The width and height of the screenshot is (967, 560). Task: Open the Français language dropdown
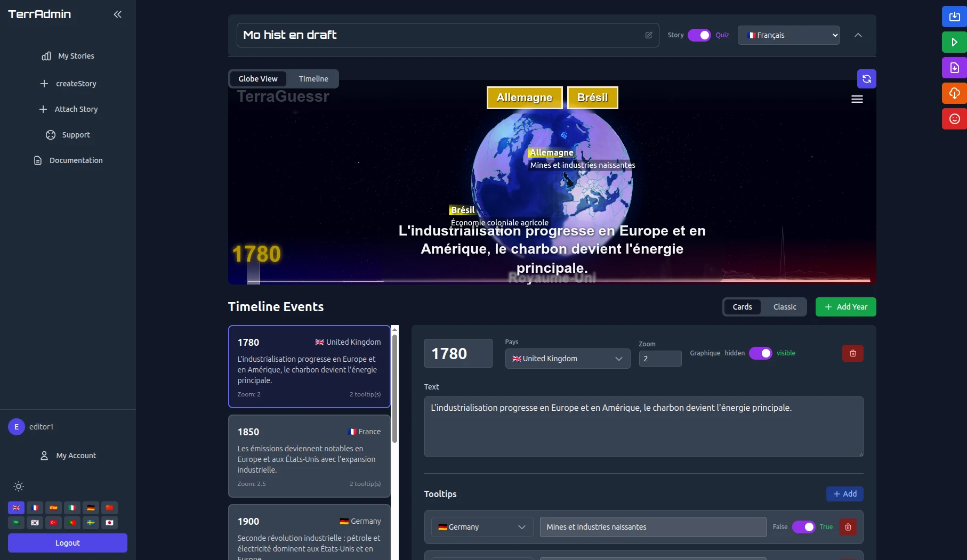click(788, 35)
